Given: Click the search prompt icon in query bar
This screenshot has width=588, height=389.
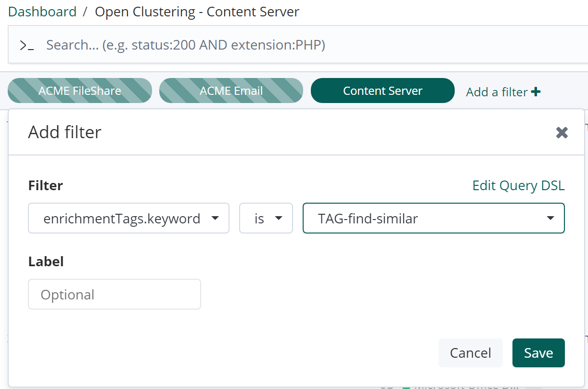Looking at the screenshot, I should pos(26,46).
